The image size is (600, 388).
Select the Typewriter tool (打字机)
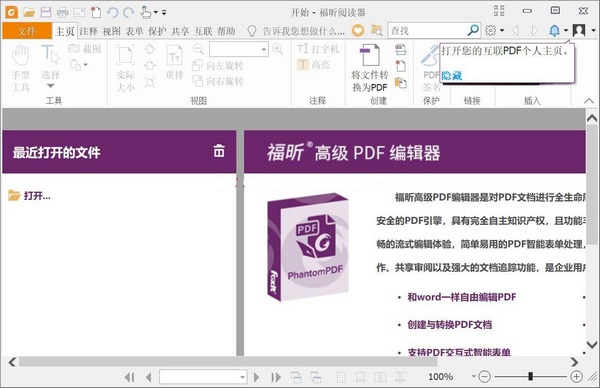click(x=318, y=49)
